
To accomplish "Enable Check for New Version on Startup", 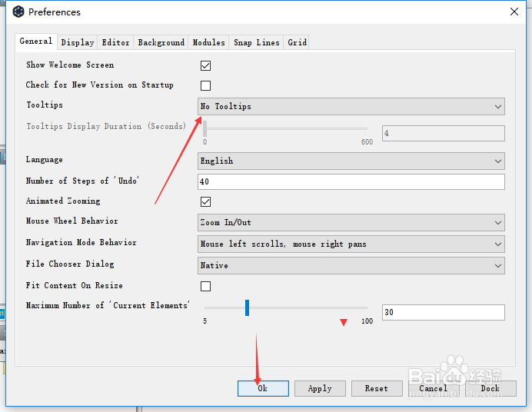I will (205, 85).
